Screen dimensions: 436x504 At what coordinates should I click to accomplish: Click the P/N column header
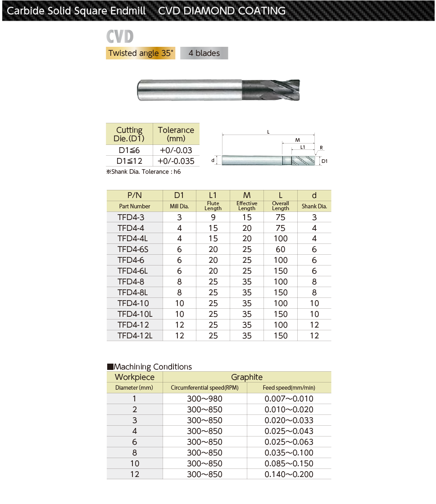[134, 195]
